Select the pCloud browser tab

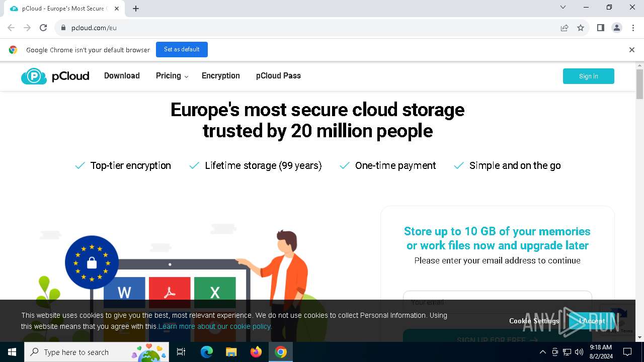click(65, 9)
